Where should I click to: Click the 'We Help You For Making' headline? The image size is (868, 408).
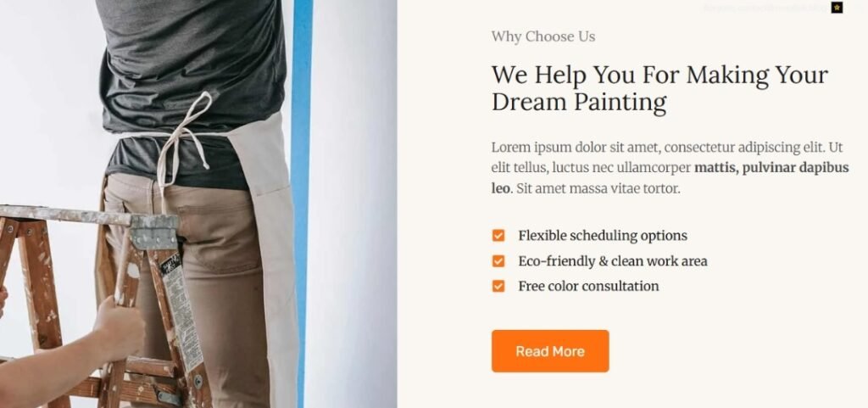click(x=659, y=75)
